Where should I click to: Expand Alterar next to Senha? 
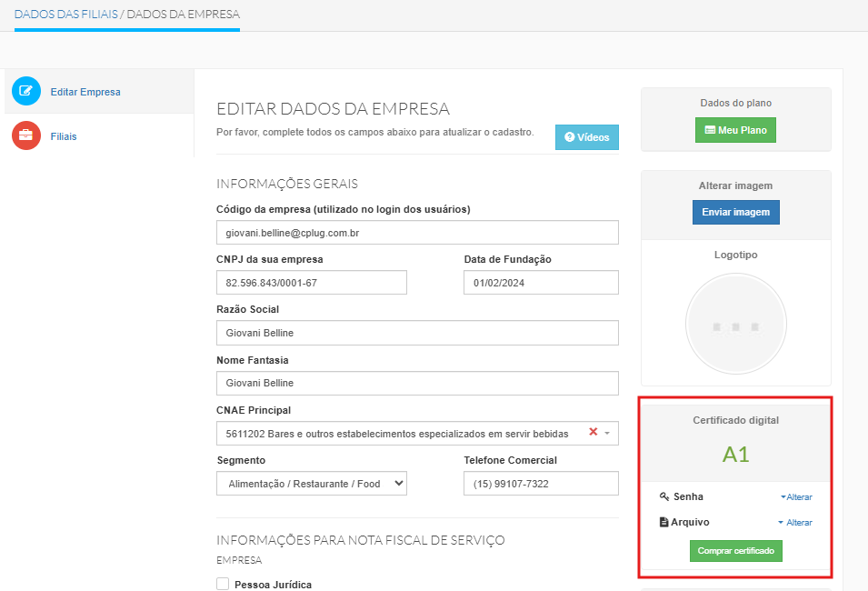pyautogui.click(x=796, y=497)
